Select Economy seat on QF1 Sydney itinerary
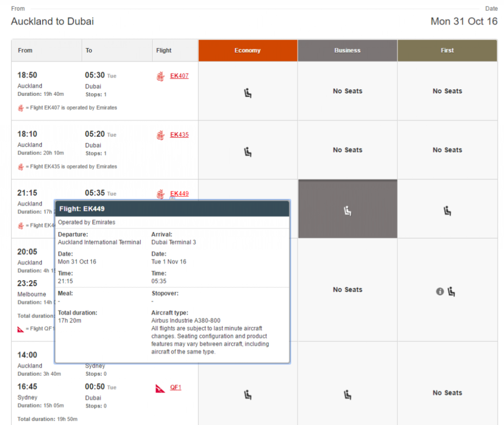 pos(248,395)
